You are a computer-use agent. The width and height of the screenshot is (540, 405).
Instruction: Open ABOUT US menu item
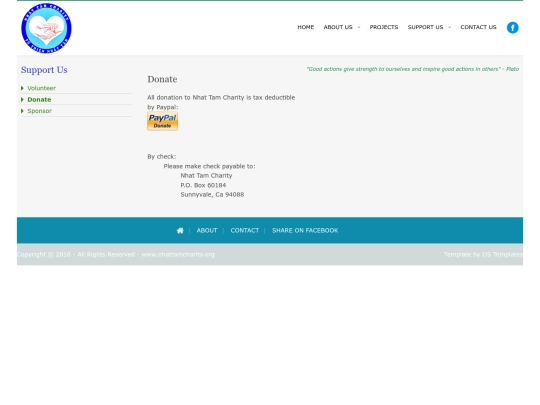click(338, 27)
